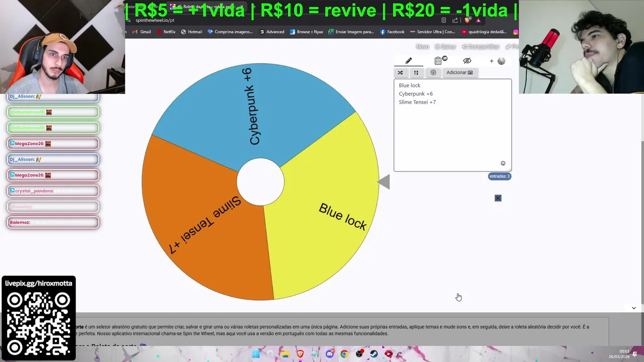This screenshot has width=644, height=362.
Task: Open Steam from the taskbar
Action: [x=374, y=354]
